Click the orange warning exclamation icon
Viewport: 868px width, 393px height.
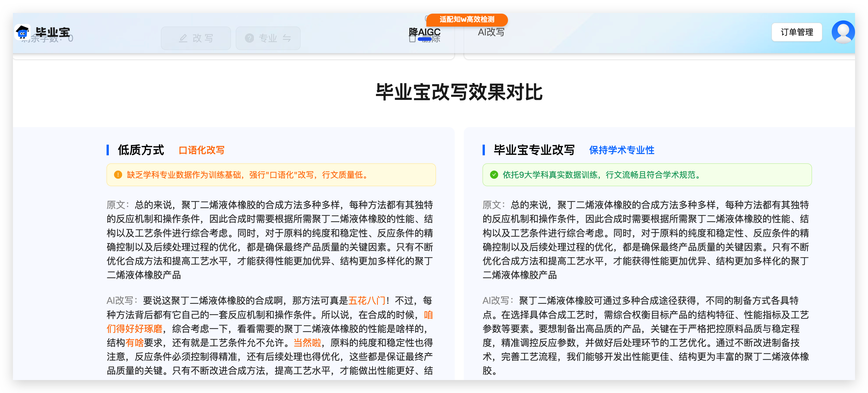(x=118, y=175)
